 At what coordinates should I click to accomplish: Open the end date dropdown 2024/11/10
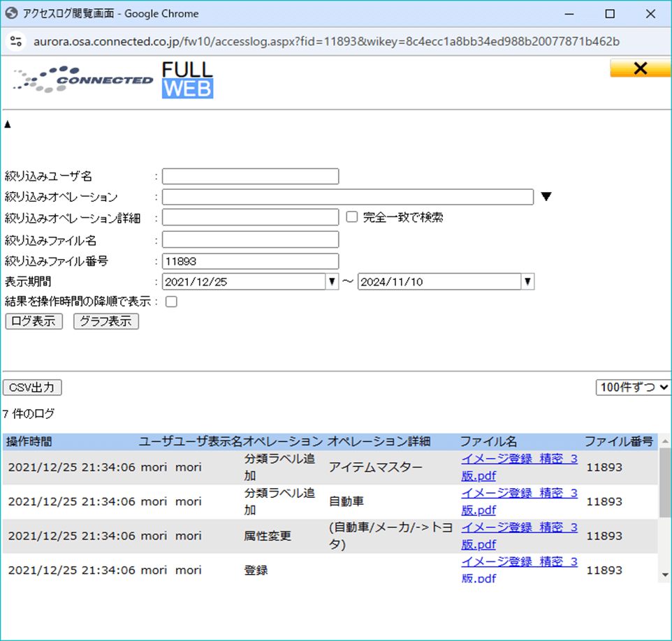pyautogui.click(x=528, y=282)
